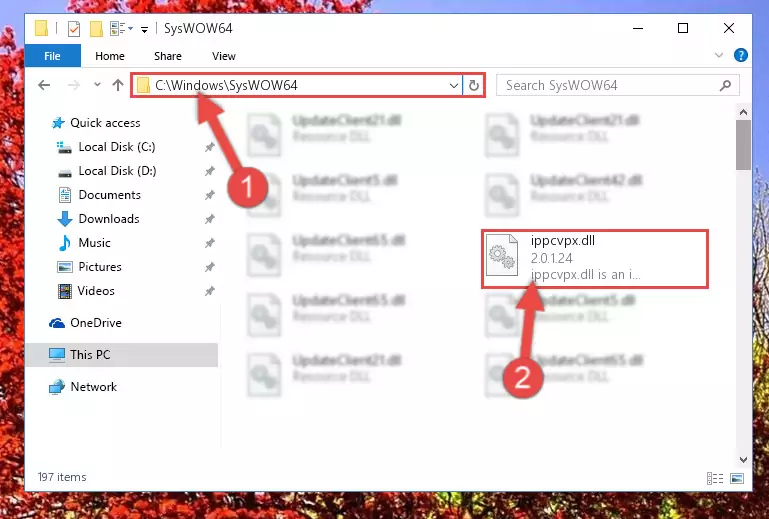
Task: Click the pin icon next to Local Disk (C:)
Action: coord(209,147)
